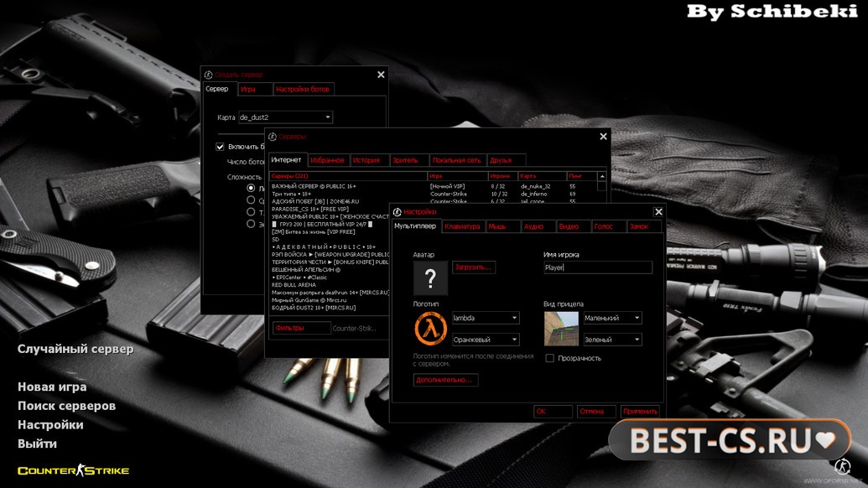Select ВАЖНЫЙ СЕРВЕР @ PUBLIC 16+ server row
Image resolution: width=868 pixels, height=488 pixels.
coord(433,186)
